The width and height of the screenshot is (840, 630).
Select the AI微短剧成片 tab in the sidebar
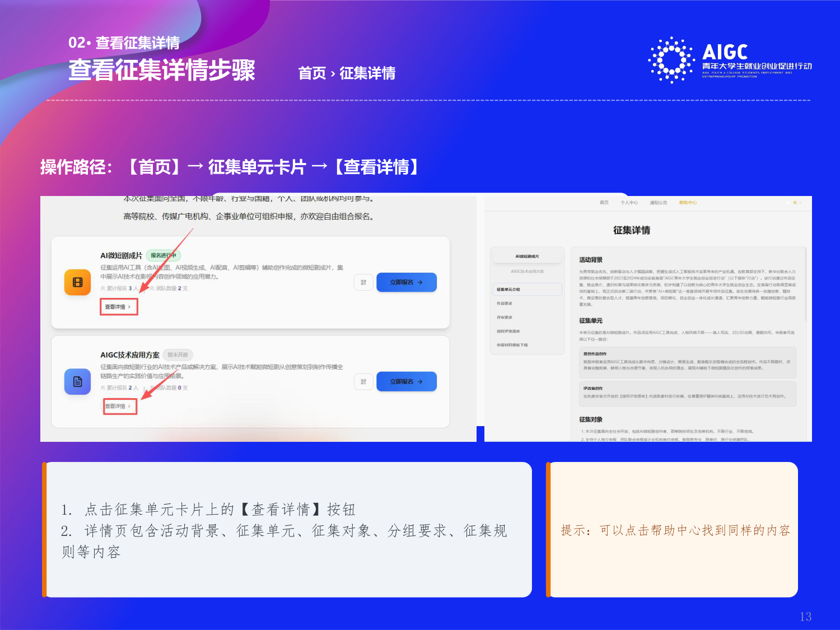click(x=527, y=256)
